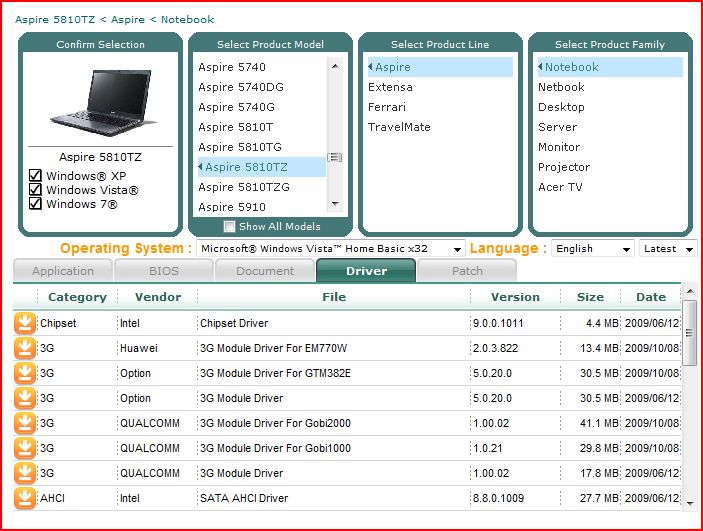Switch to the Patch tab
Viewport: 703px width, 531px height.
pyautogui.click(x=467, y=271)
